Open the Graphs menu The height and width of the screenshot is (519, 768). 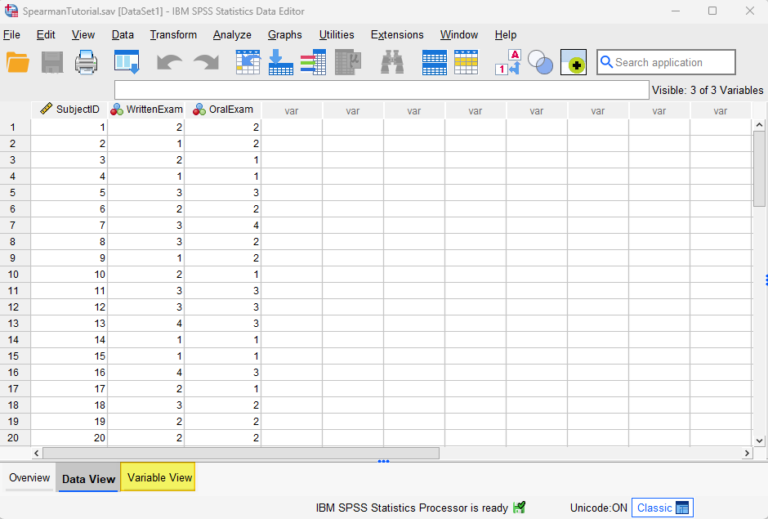pos(285,35)
